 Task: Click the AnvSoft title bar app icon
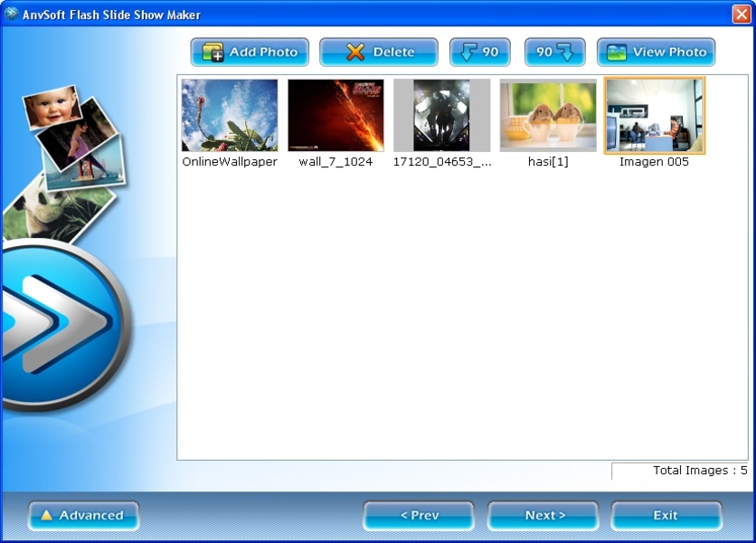point(11,14)
